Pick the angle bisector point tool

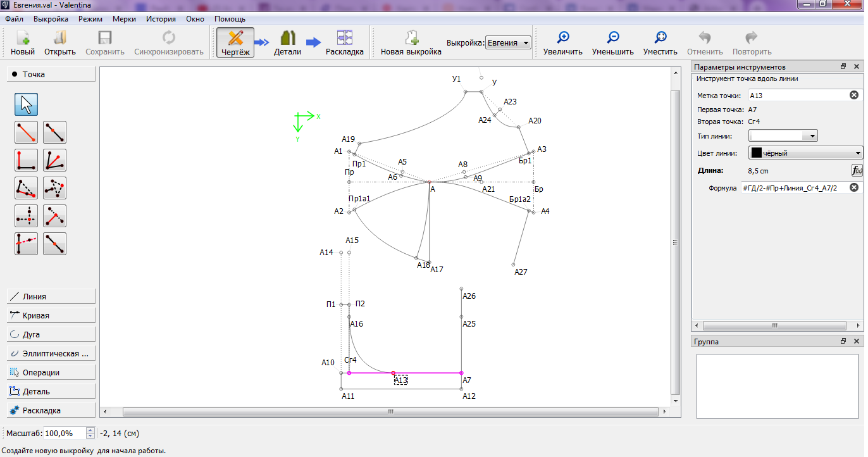(54, 160)
